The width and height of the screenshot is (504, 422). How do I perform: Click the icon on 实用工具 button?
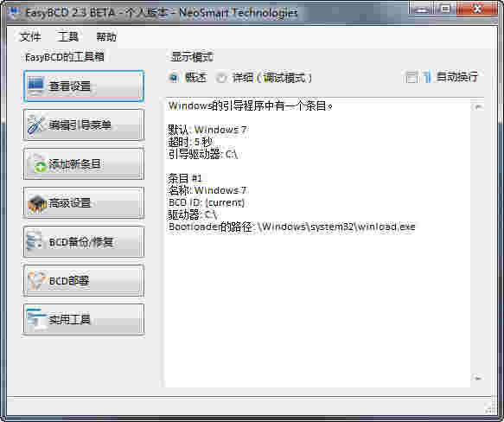[x=36, y=319]
